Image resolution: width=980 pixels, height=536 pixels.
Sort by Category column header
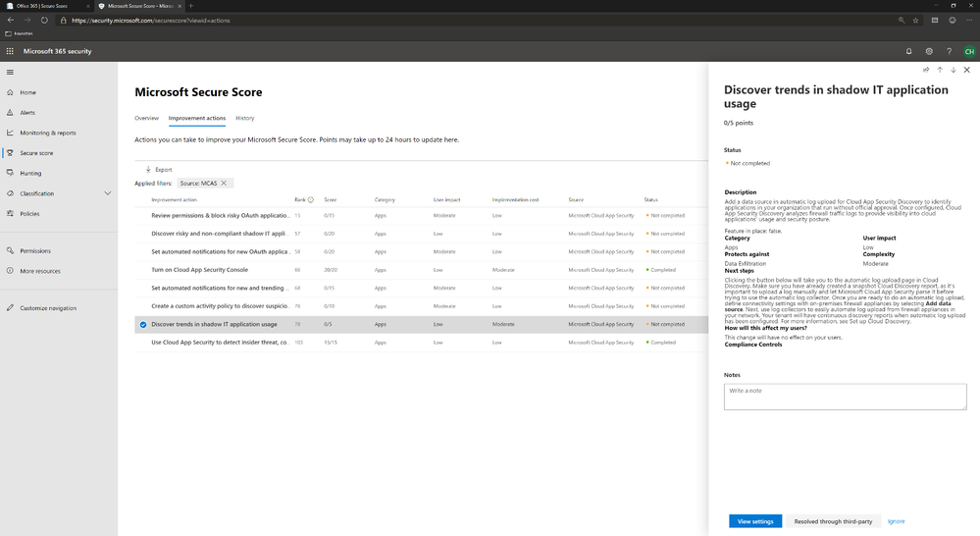pos(385,200)
